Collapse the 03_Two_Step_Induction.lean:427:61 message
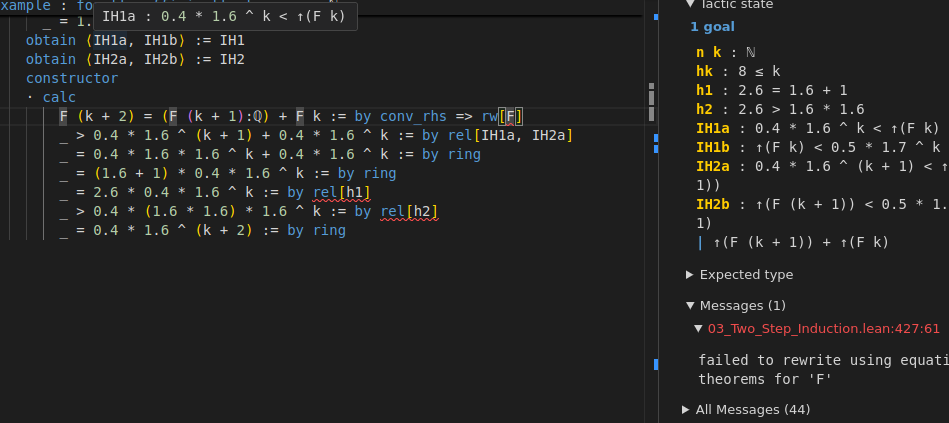This screenshot has height=423, width=949. 698,328
